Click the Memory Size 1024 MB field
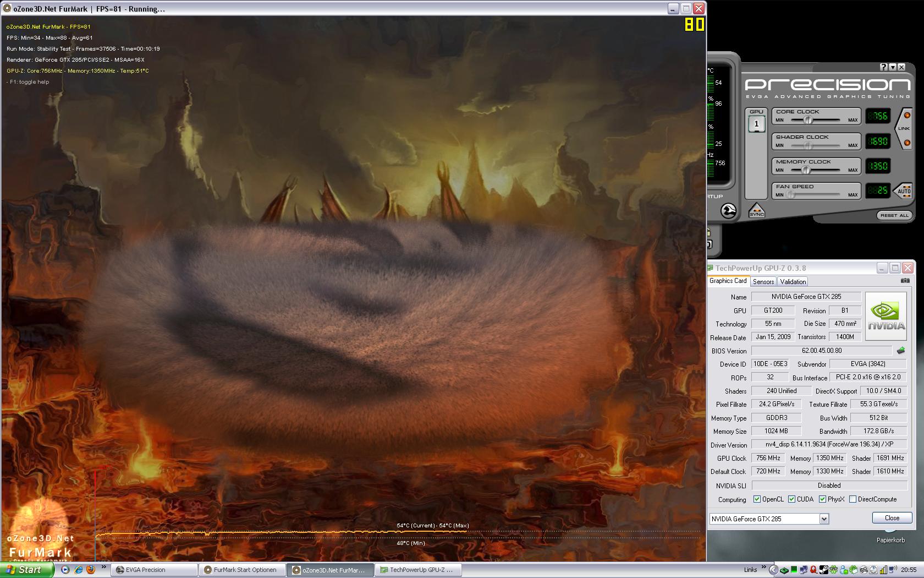This screenshot has width=924, height=578. point(777,431)
